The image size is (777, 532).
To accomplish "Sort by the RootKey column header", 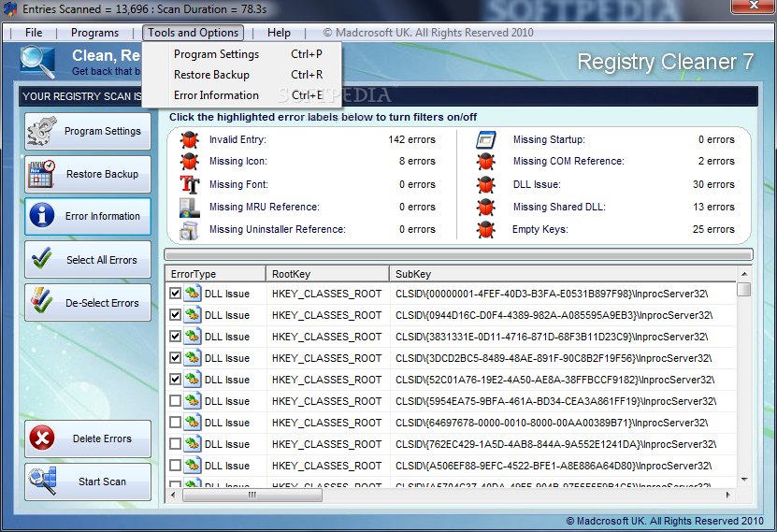I will (327, 274).
